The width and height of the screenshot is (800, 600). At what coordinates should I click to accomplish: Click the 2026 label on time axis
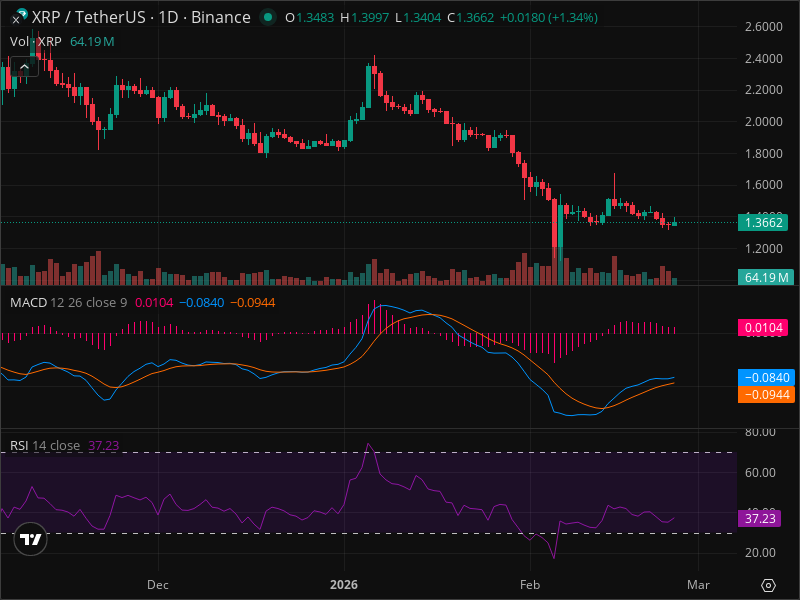344,585
